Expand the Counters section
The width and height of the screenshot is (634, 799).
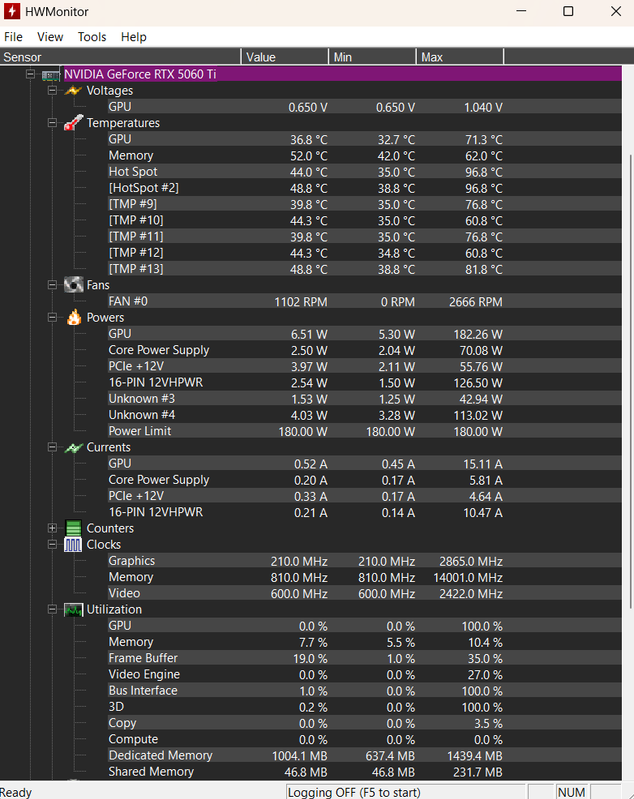point(52,528)
